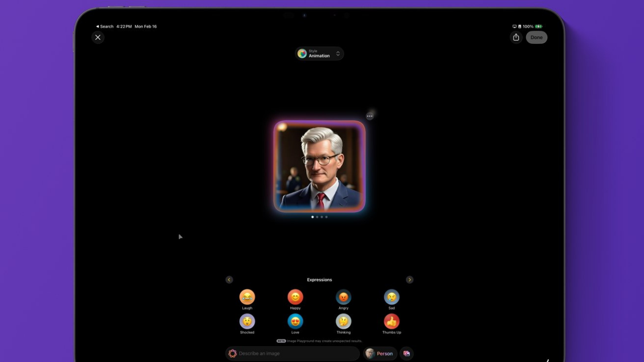Open the Style Animation dropdown
Viewport: 644px width, 362px height.
point(319,53)
